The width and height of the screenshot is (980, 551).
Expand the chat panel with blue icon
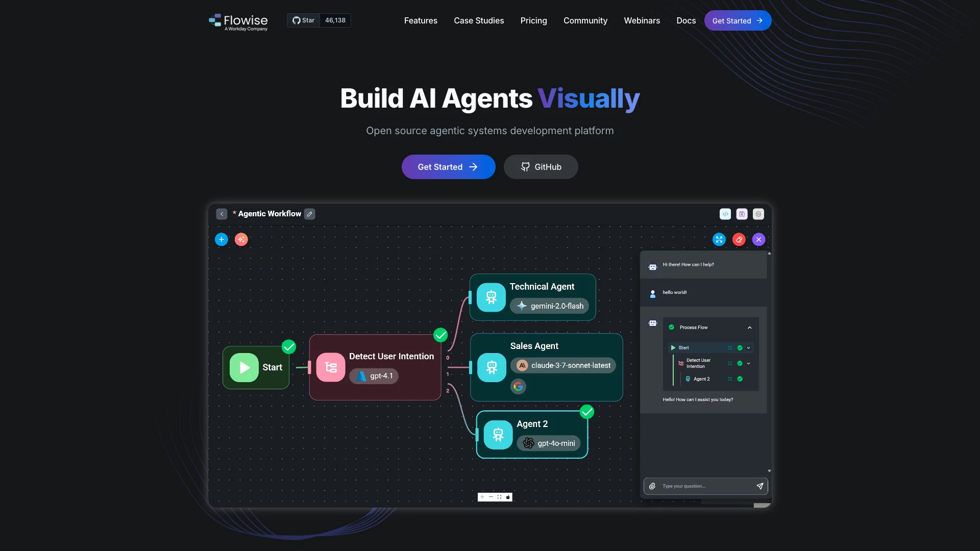719,239
